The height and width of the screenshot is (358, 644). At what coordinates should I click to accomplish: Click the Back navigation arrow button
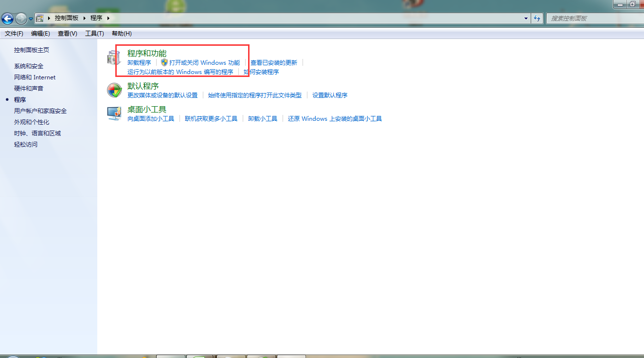tap(7, 19)
